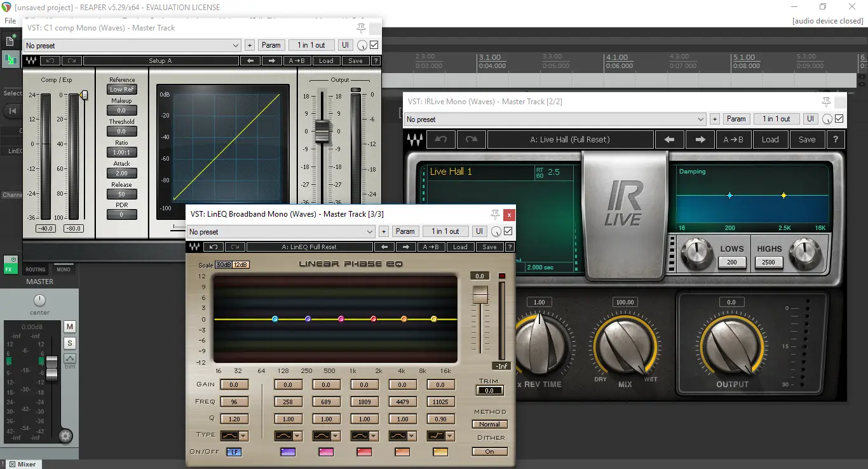Toggle the LinEQ bypass checkbox

click(x=508, y=231)
